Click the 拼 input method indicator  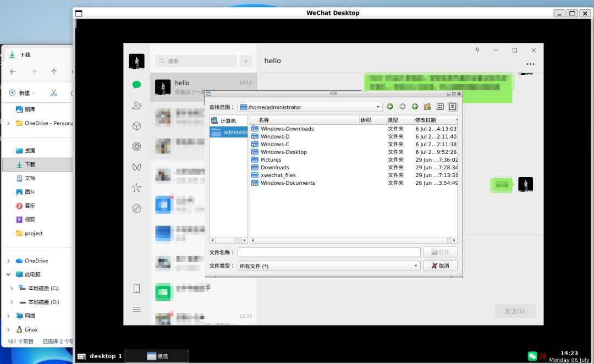tap(543, 356)
